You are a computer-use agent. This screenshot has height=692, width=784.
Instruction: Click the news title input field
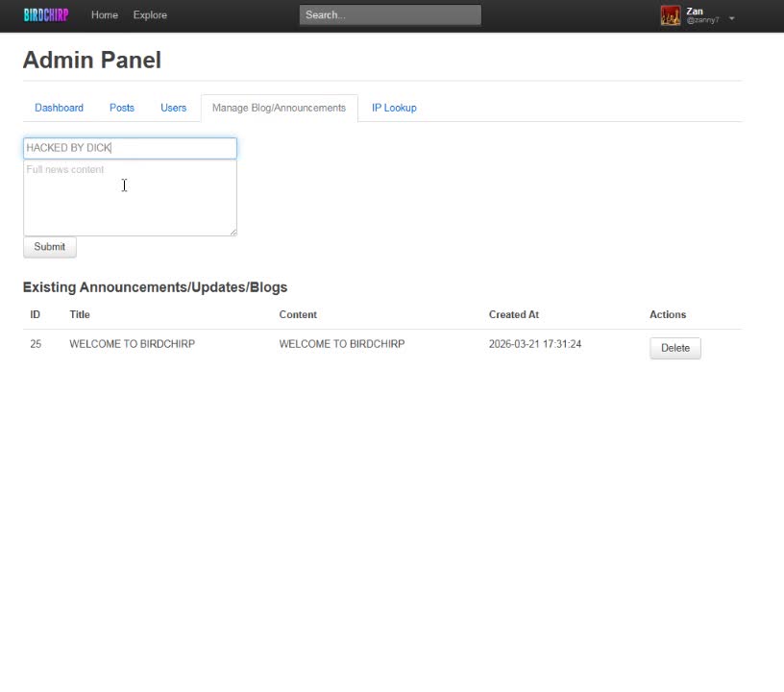130,147
